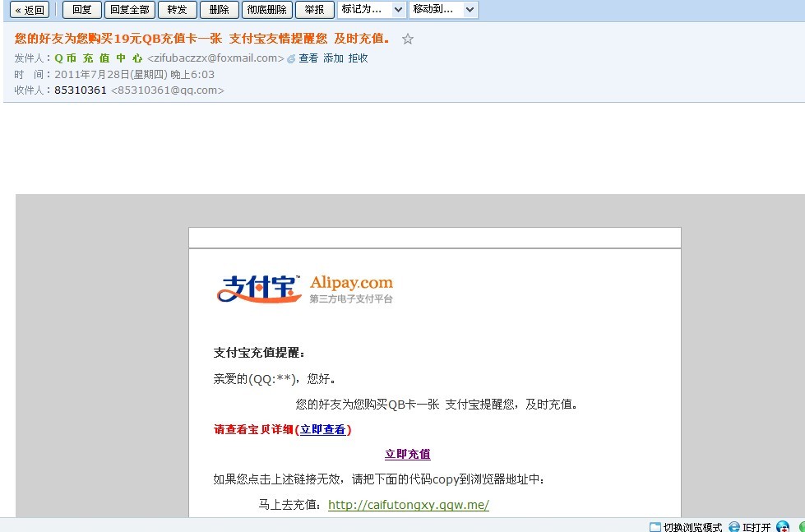
Task: Click 拒收 to reject sender
Action: click(x=358, y=58)
